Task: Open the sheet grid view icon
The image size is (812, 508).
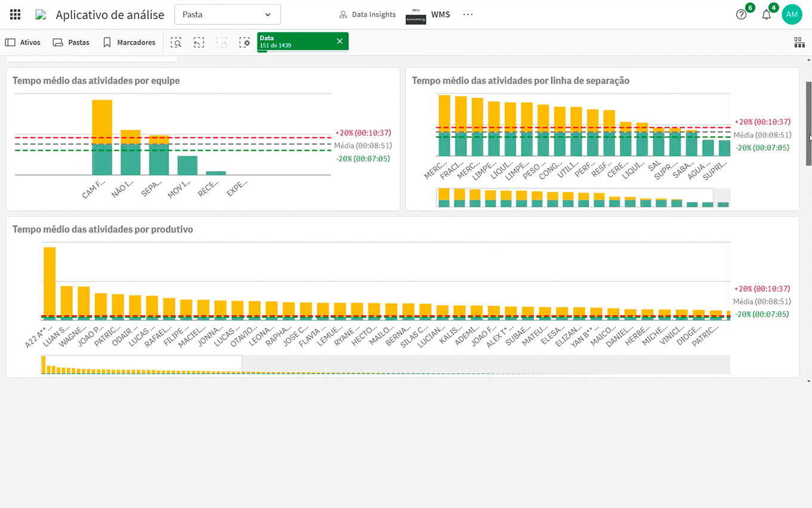Action: pyautogui.click(x=799, y=42)
